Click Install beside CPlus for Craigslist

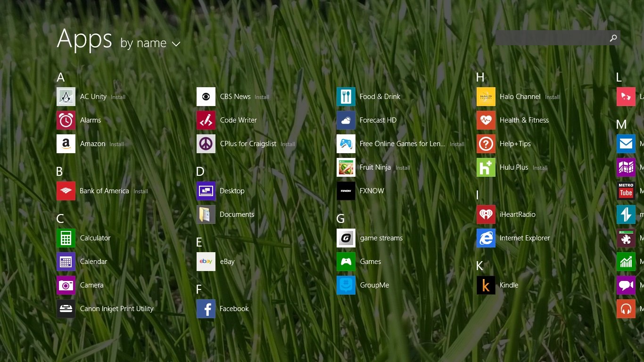[x=288, y=144]
